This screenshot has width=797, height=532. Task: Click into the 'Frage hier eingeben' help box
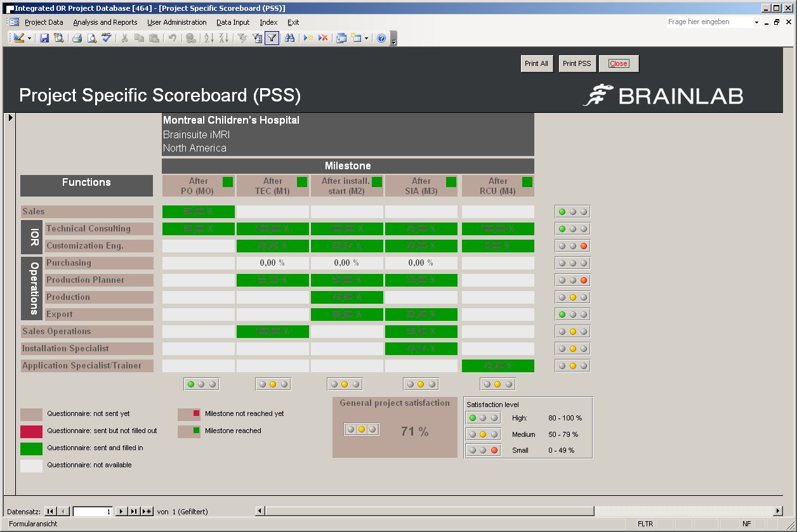click(x=709, y=22)
